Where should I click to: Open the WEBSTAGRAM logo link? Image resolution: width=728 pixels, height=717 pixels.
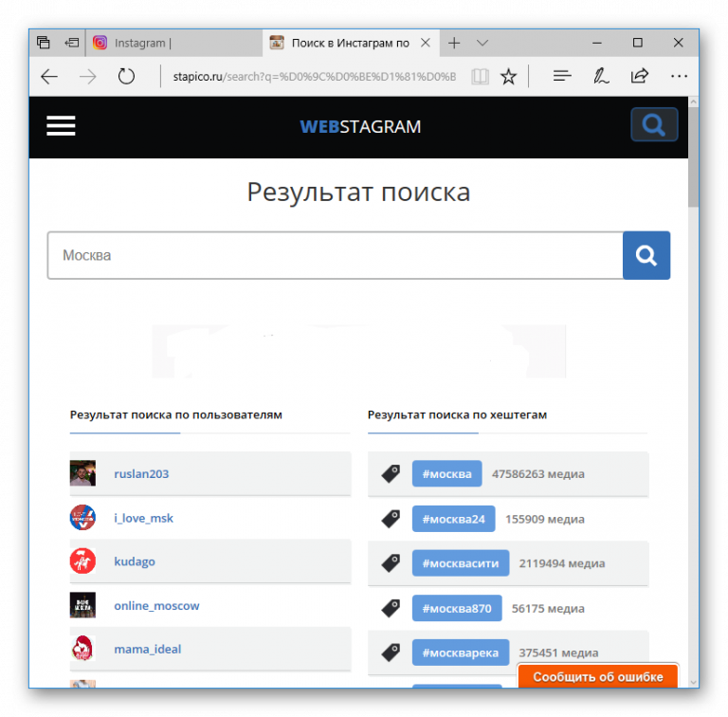tap(360, 126)
